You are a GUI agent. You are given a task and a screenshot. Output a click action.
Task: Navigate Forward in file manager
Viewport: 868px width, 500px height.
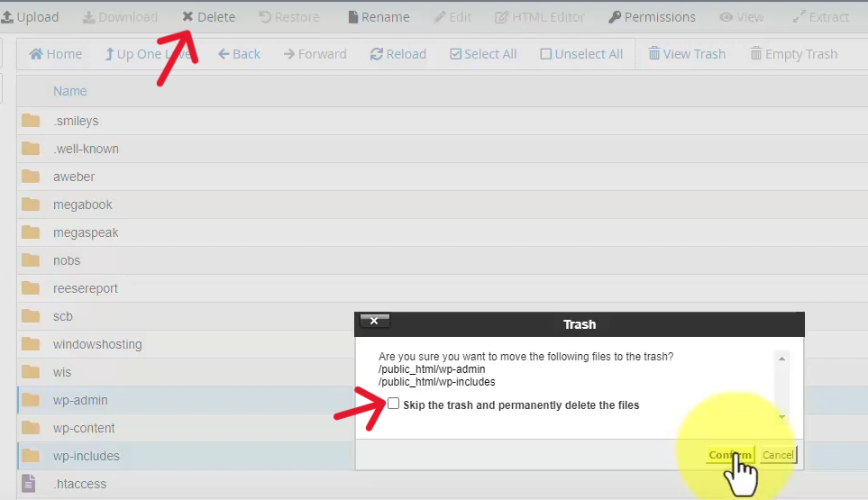tap(315, 54)
